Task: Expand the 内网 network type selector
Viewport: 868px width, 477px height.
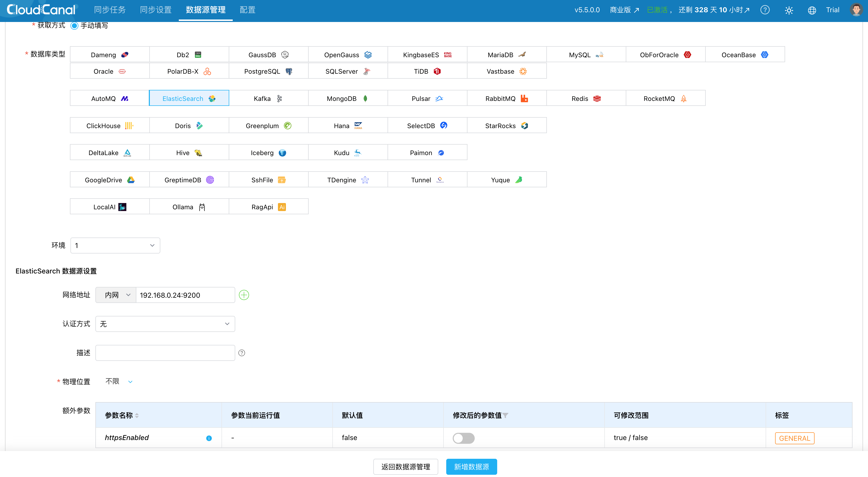Action: pyautogui.click(x=116, y=295)
